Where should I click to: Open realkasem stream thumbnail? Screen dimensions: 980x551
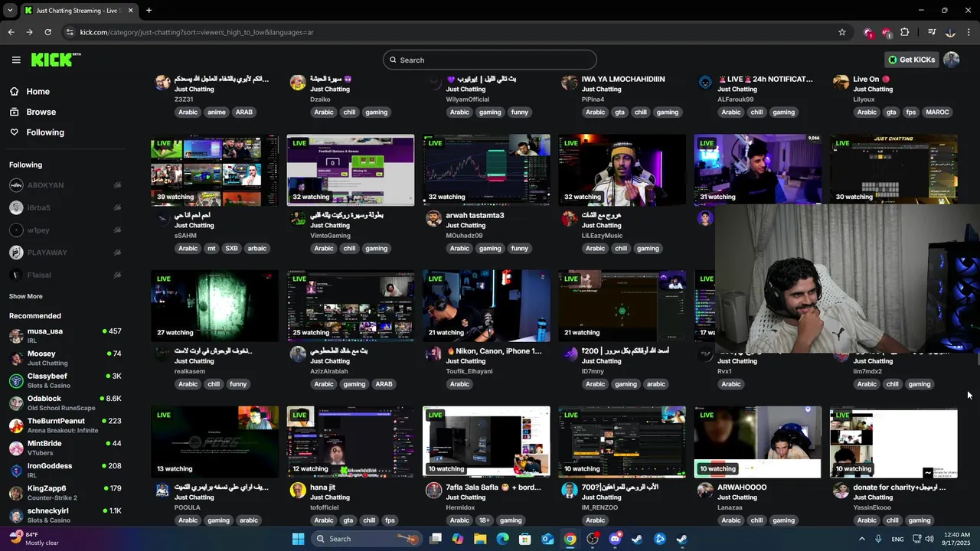(214, 306)
